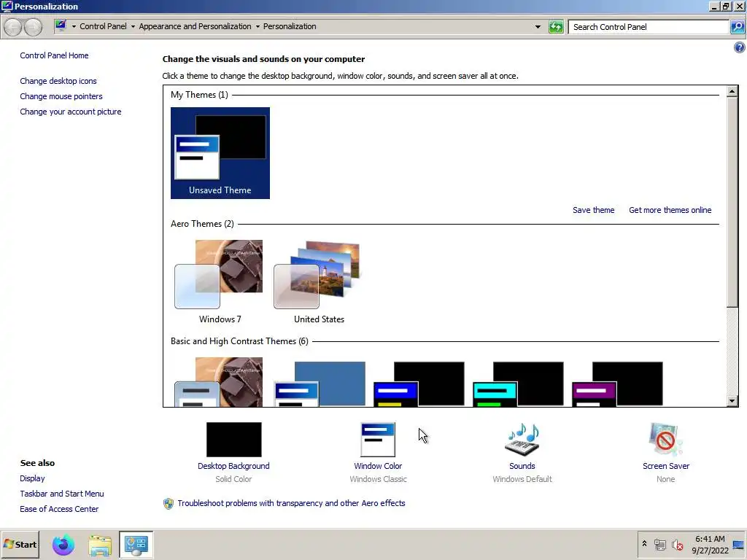
Task: Open Display link under See also
Action: pyautogui.click(x=32, y=478)
